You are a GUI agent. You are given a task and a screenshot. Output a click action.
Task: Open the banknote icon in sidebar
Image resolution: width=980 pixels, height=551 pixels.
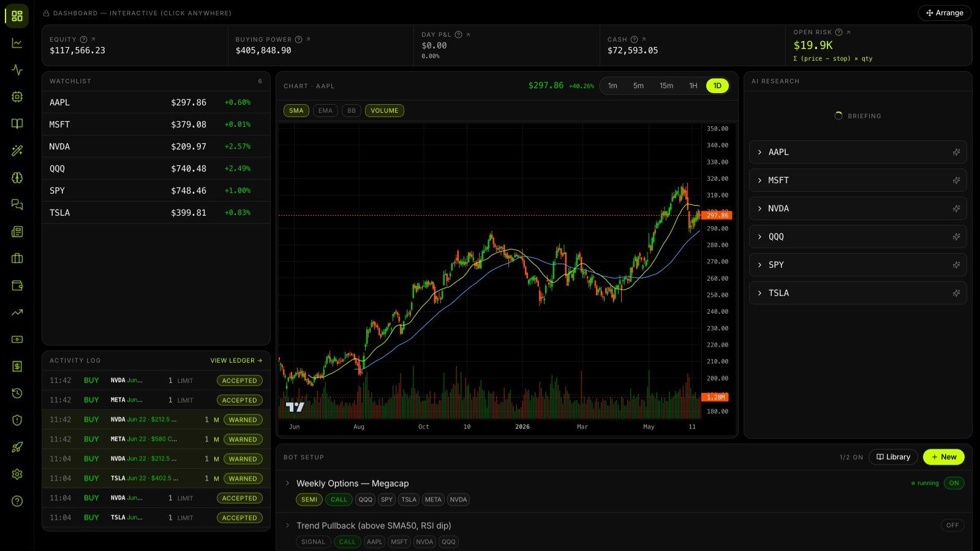pos(17,340)
